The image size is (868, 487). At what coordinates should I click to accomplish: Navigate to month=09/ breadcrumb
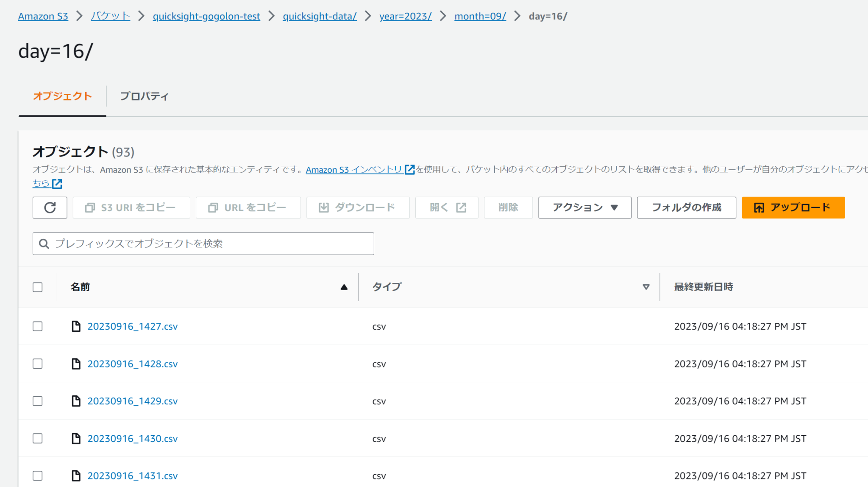click(x=480, y=16)
